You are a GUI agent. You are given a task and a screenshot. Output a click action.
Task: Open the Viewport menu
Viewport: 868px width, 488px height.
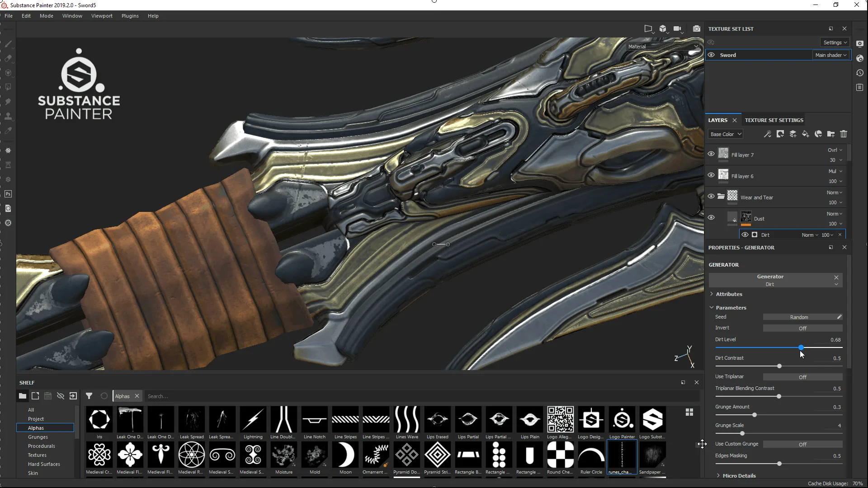click(102, 16)
